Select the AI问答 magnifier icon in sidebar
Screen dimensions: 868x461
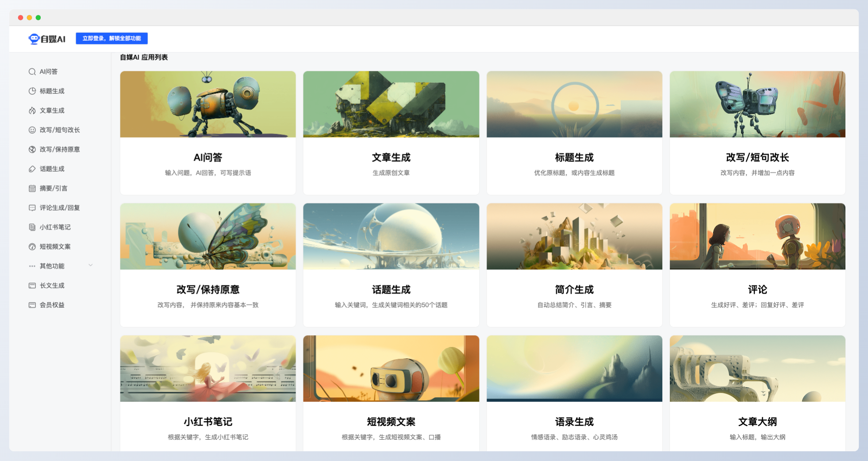point(31,71)
